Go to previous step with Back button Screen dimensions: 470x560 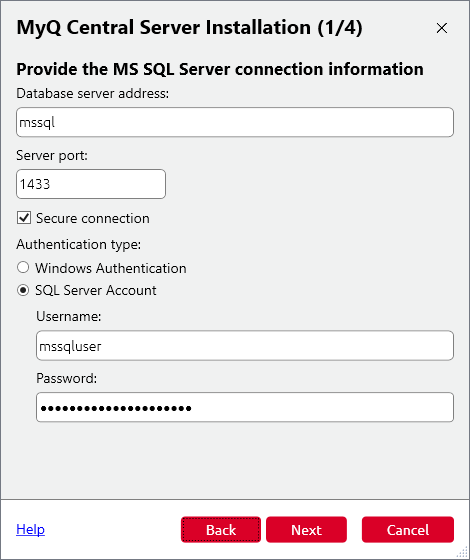(221, 530)
